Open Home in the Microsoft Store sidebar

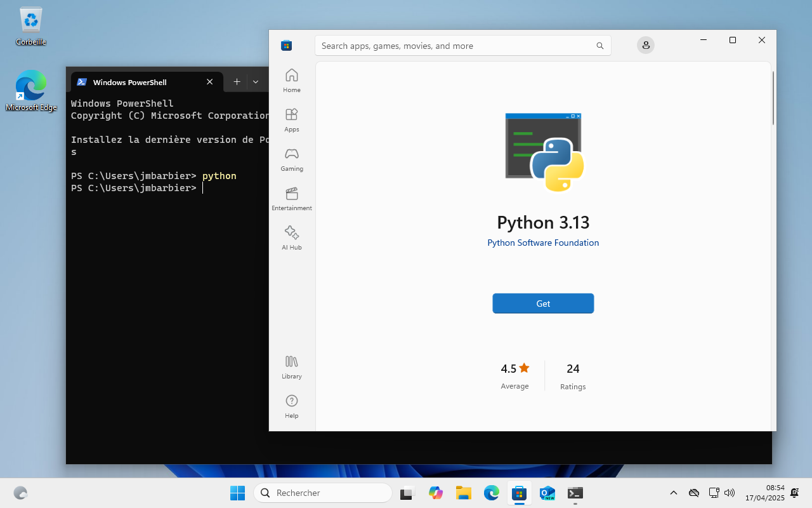(292, 81)
